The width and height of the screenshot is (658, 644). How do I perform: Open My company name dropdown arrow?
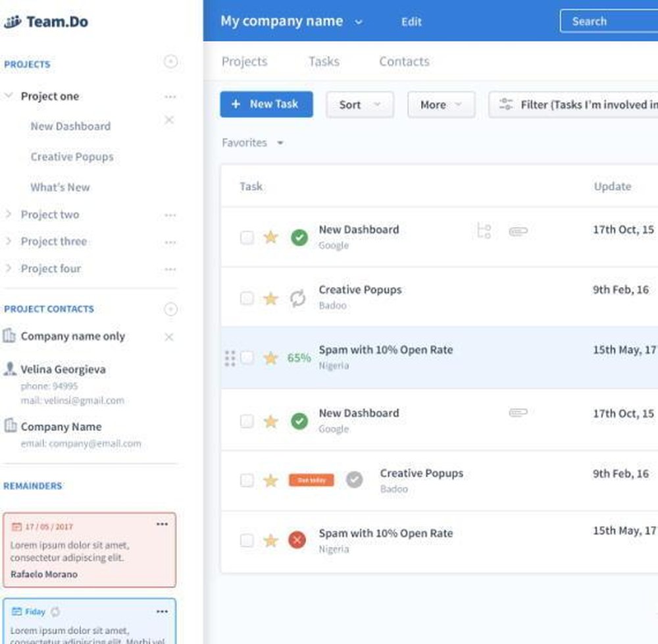pyautogui.click(x=359, y=22)
